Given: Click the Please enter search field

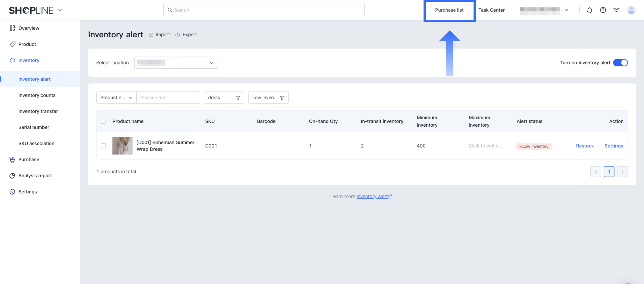Looking at the screenshot, I should tap(168, 98).
